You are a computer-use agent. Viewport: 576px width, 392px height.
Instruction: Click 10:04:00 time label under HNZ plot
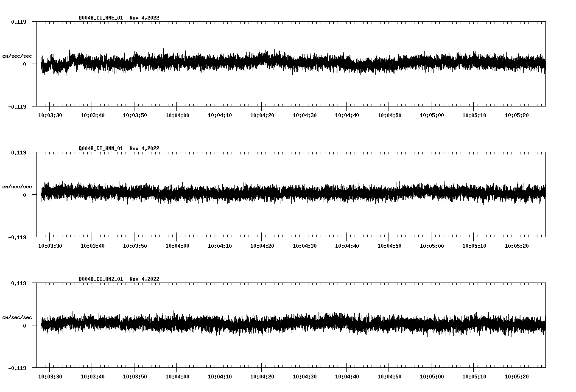click(177, 377)
